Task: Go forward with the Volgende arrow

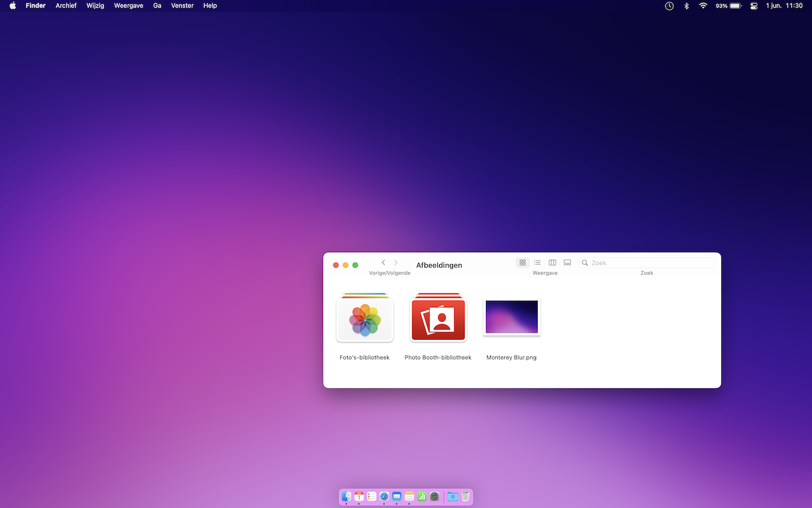Action: click(396, 262)
